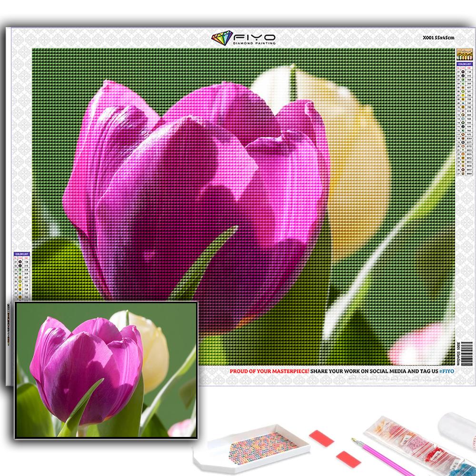The image size is (476, 476).
Task: Click the red 'Proud of your masterpiece!' text
Action: coord(270,370)
